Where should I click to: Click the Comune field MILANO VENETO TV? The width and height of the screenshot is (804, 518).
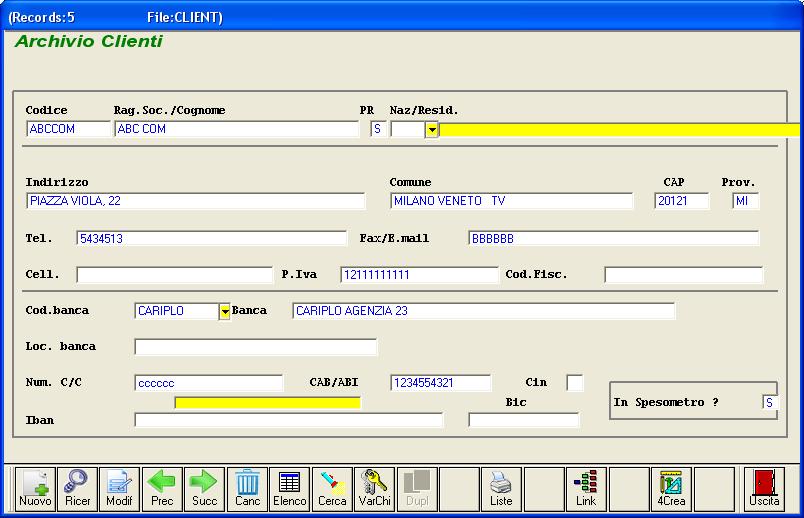pos(511,201)
